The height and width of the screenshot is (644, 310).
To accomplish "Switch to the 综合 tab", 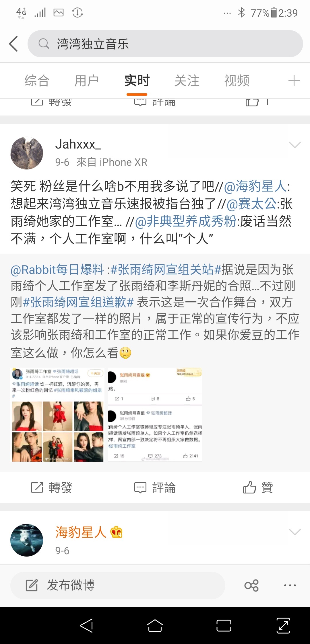I will [x=37, y=81].
